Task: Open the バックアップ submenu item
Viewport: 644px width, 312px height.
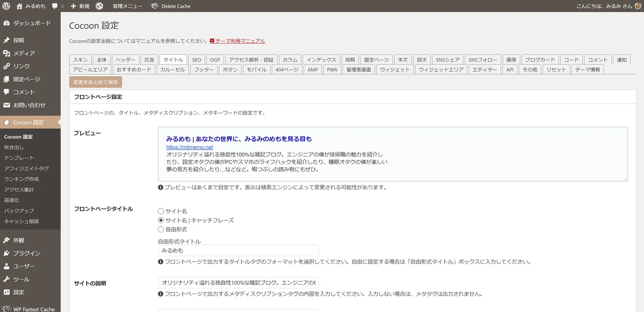Action: (19, 211)
